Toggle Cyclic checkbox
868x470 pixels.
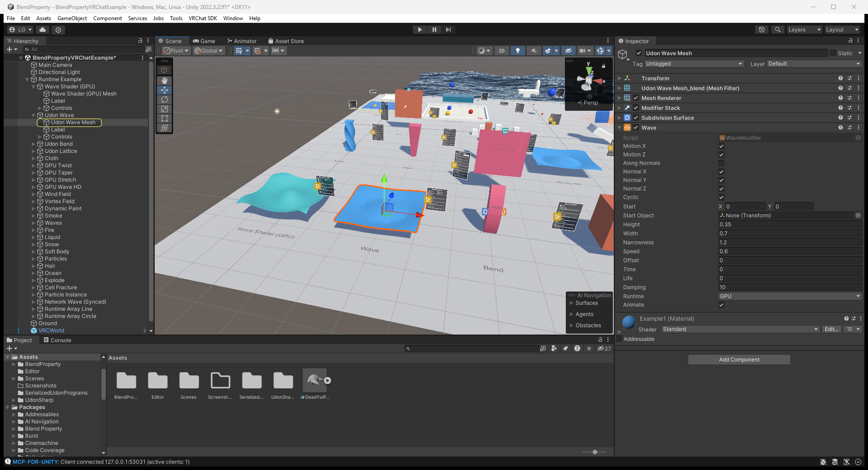721,197
